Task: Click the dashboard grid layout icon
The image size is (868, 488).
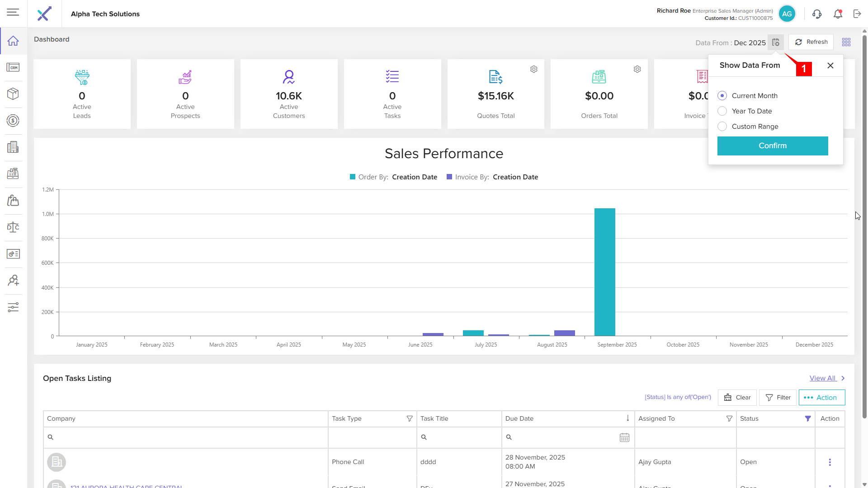Action: 846,42
